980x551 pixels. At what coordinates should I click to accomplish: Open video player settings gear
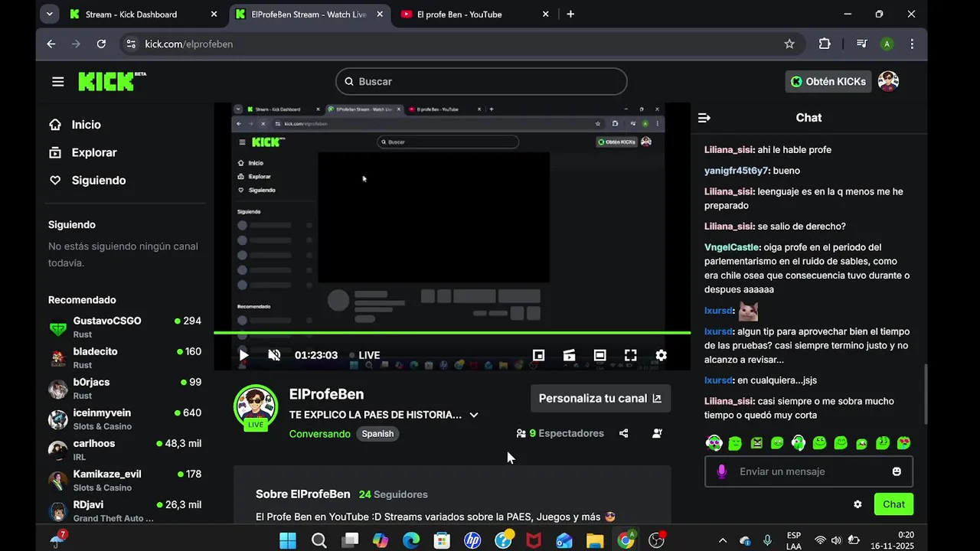coord(661,355)
